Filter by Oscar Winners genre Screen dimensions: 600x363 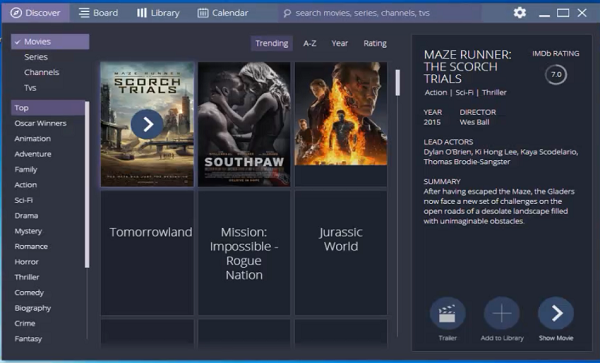(40, 123)
